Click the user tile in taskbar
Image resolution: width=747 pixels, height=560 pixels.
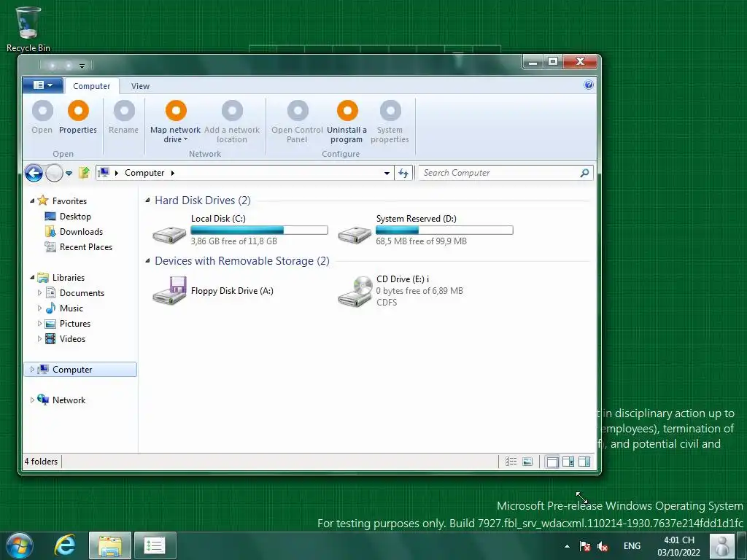[x=721, y=545]
